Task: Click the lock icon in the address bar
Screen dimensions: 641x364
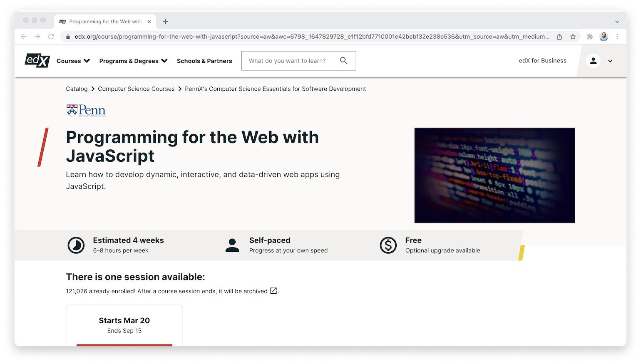Action: pyautogui.click(x=68, y=37)
